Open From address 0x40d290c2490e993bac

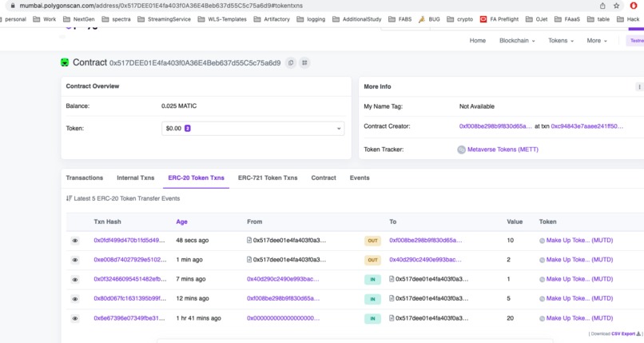click(x=283, y=279)
